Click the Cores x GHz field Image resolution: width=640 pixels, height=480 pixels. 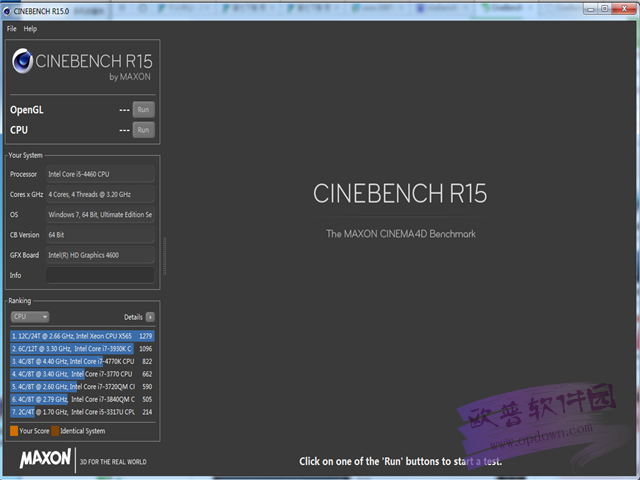tap(100, 194)
